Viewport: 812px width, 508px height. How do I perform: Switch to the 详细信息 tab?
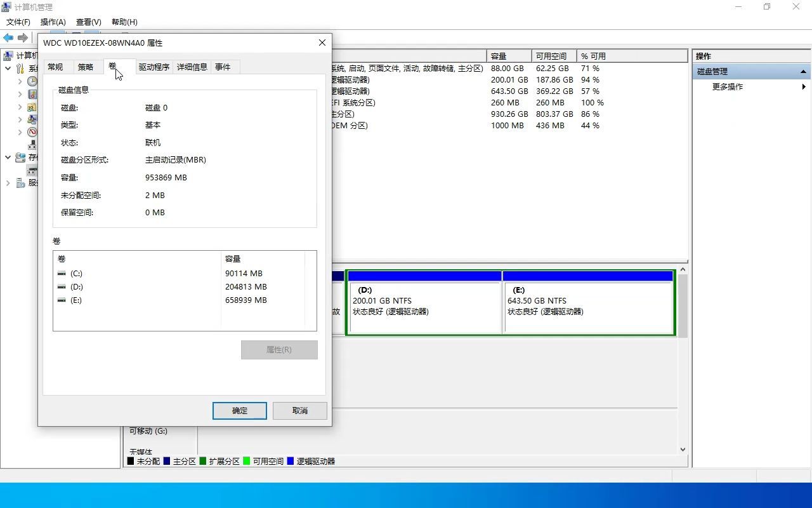pos(192,67)
